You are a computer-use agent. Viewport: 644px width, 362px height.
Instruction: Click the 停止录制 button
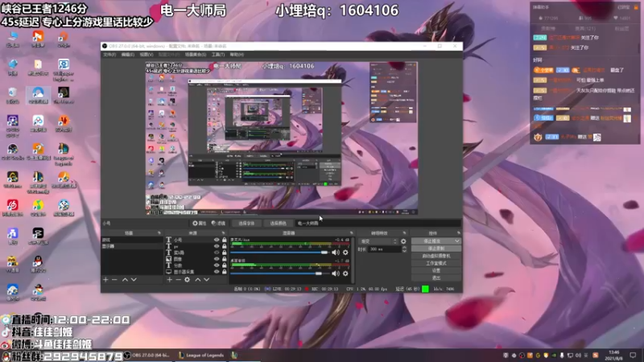[436, 249]
